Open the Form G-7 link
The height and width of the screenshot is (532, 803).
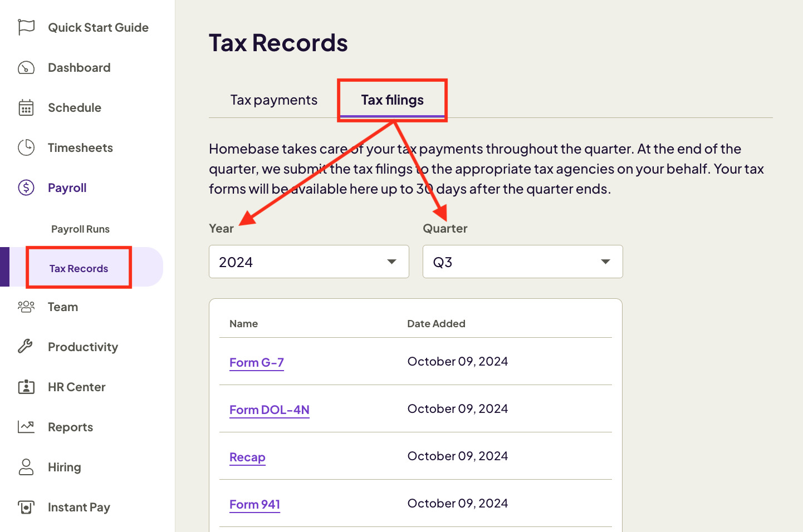coord(256,362)
